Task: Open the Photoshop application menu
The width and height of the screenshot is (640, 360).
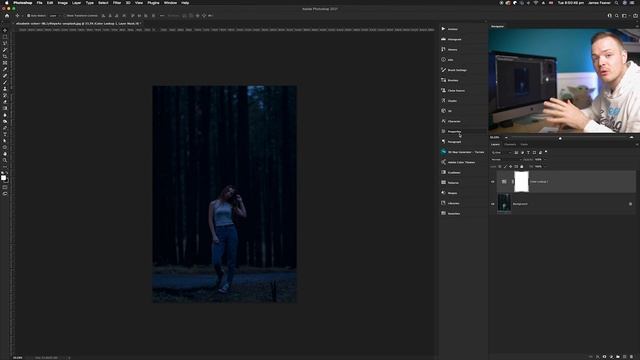Action: 22,3
